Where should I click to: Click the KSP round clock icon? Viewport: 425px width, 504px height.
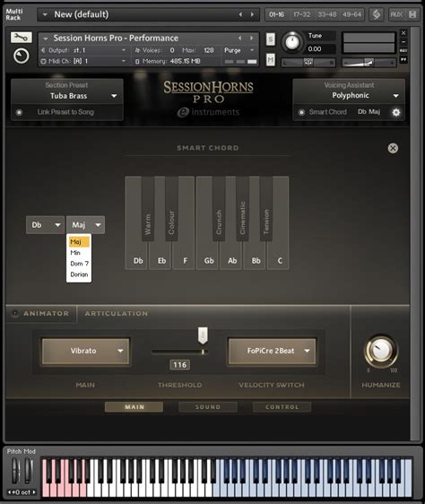[x=21, y=56]
